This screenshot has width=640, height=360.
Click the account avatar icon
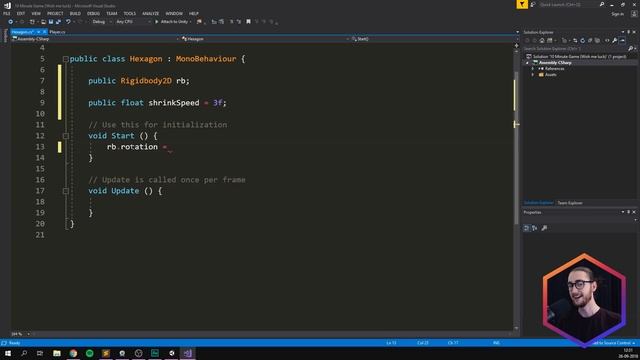pos(634,14)
